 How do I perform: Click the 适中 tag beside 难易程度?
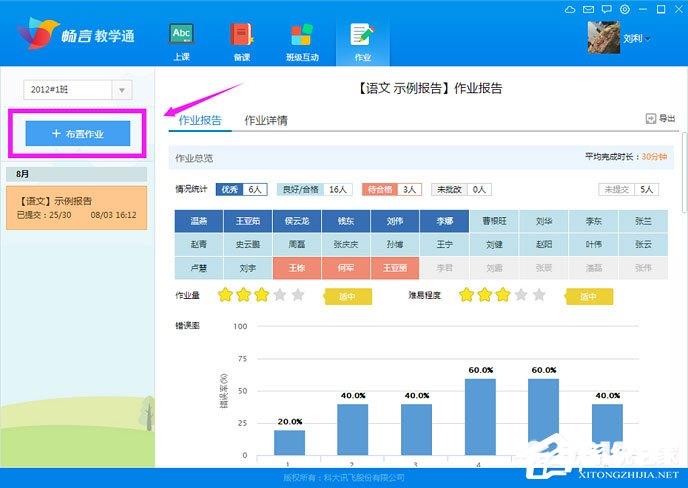point(588,297)
